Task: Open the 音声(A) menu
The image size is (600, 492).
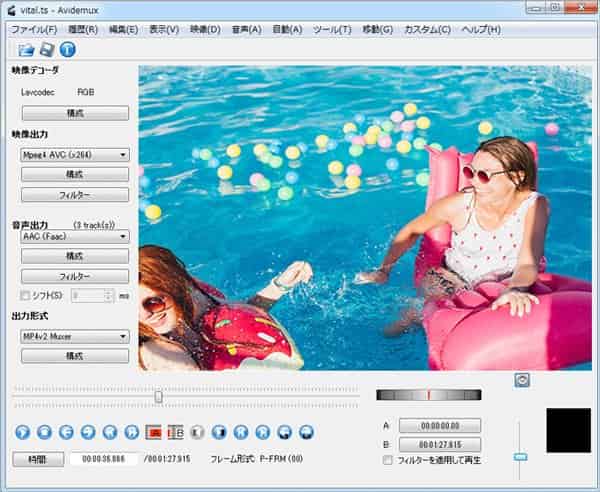Action: 246,29
